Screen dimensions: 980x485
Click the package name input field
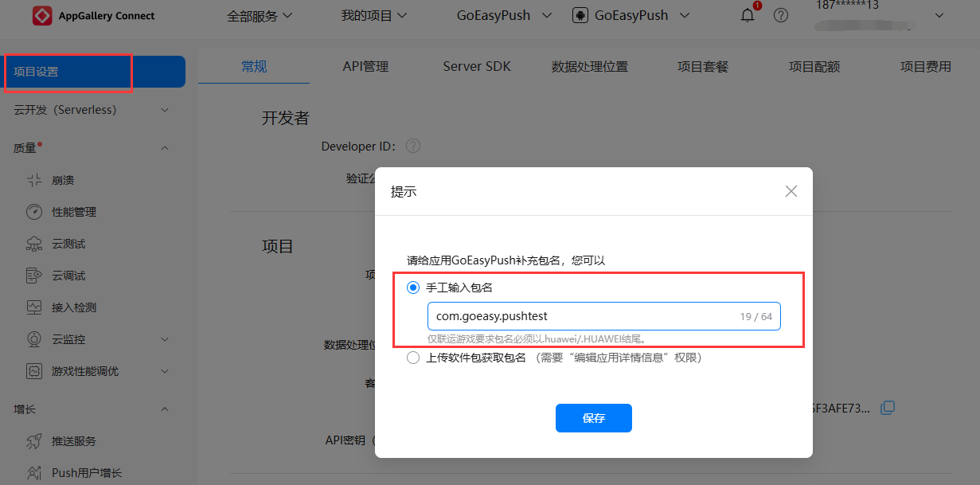pos(604,316)
